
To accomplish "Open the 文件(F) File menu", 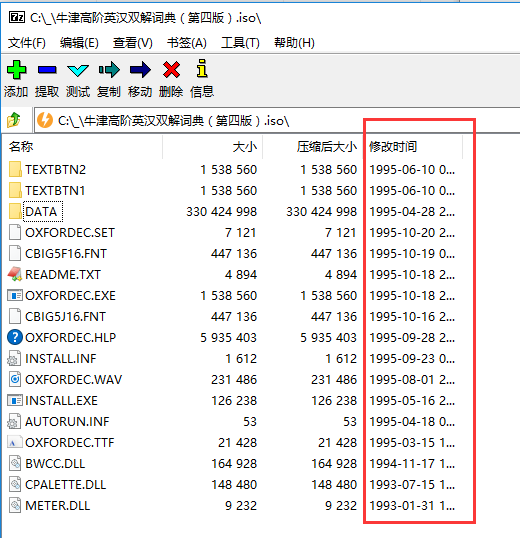I will tap(27, 43).
